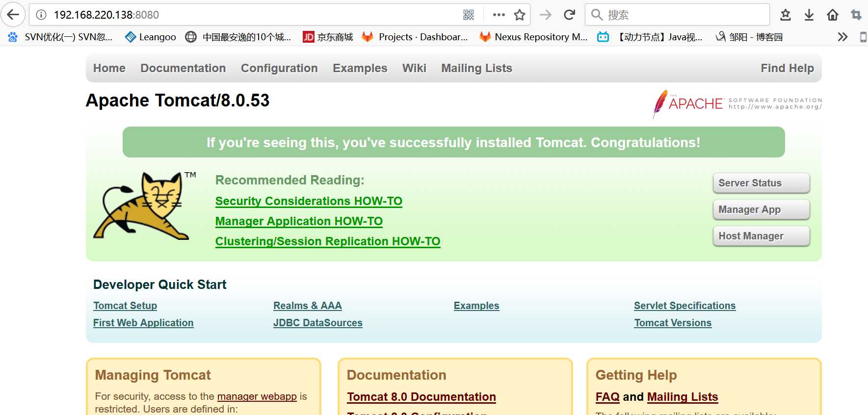Select Wiki in Tomcat navigation bar
Image resolution: width=868 pixels, height=415 pixels.
click(x=414, y=68)
